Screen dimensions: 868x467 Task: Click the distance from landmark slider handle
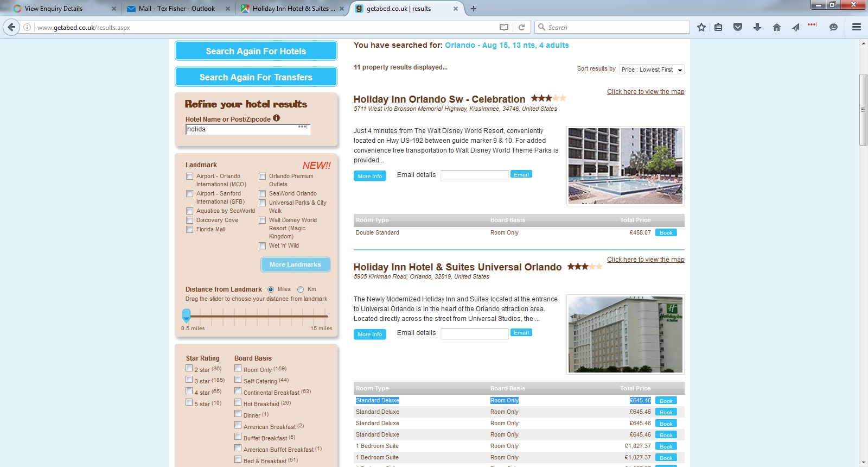(x=187, y=315)
